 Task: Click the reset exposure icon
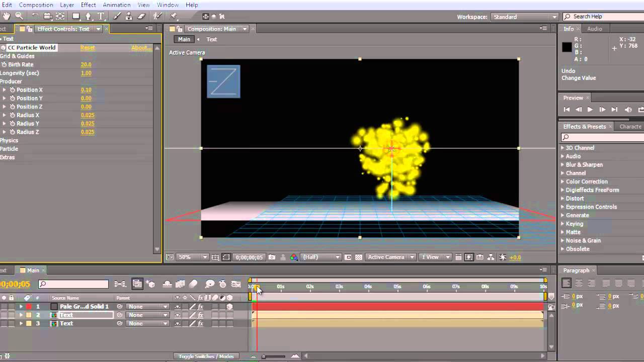coord(502,257)
